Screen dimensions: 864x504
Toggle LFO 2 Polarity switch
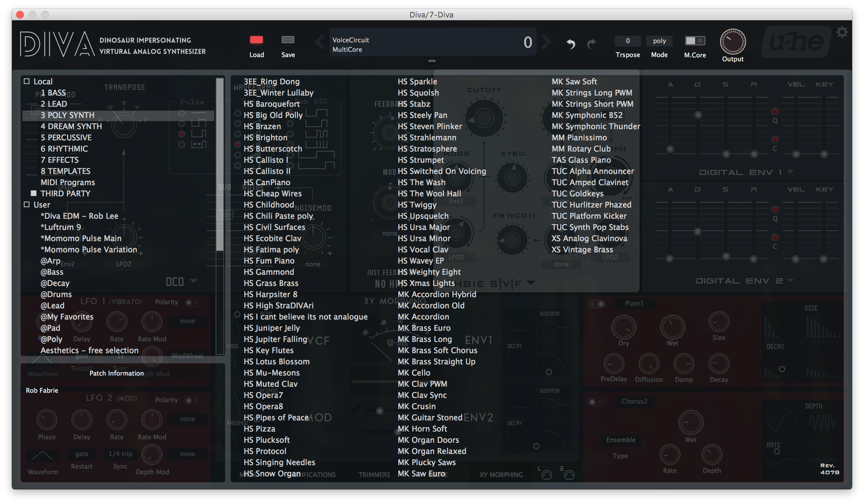tap(192, 400)
